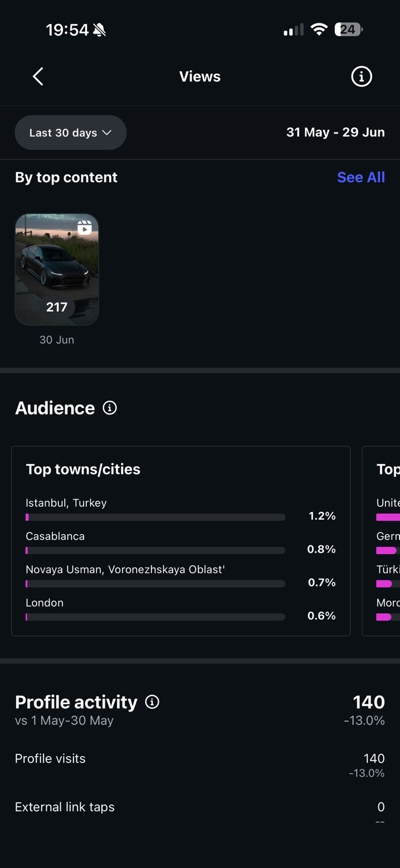Viewport: 400px width, 868px height.
Task: Tap the silent mode bell icon
Action: point(100,30)
